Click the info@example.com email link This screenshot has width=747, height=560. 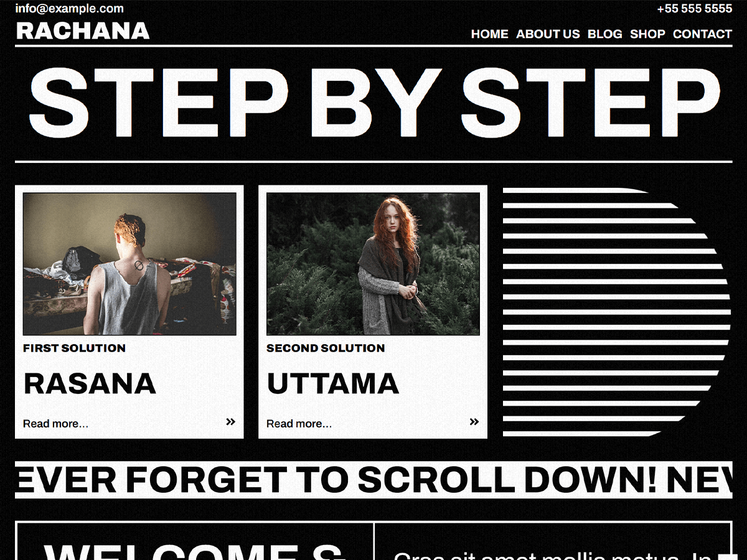[x=69, y=9]
